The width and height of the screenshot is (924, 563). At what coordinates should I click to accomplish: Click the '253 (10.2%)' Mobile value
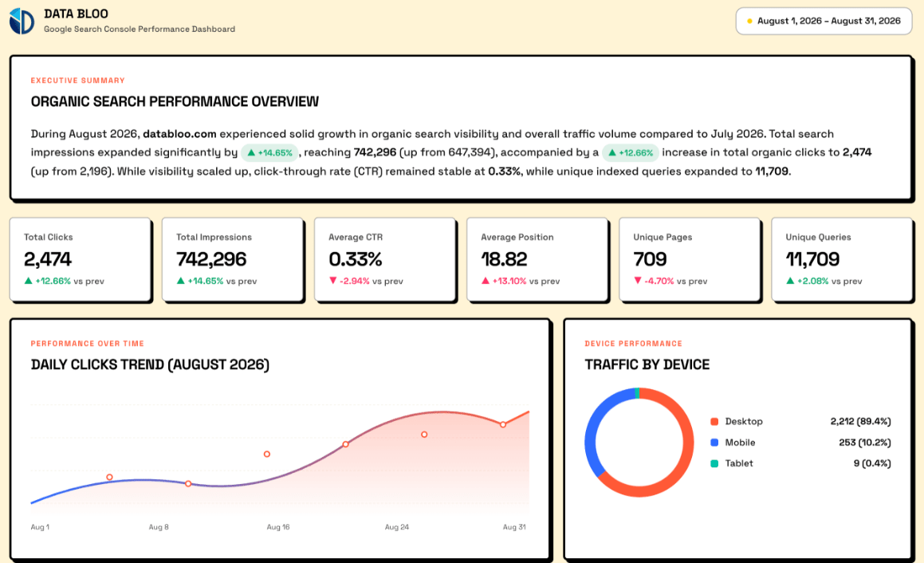(x=864, y=442)
